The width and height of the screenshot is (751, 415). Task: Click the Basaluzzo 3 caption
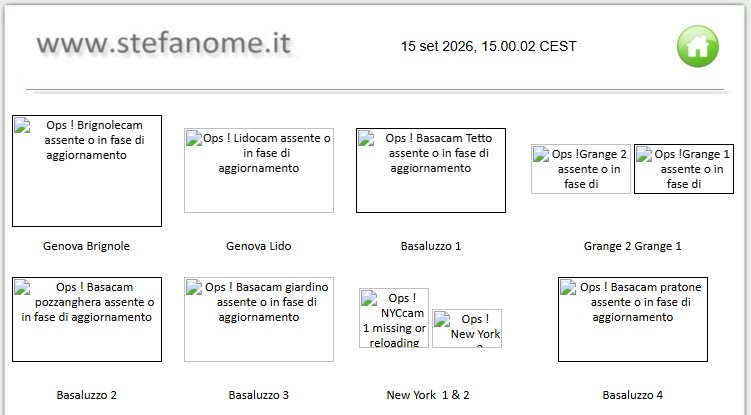tap(259, 395)
